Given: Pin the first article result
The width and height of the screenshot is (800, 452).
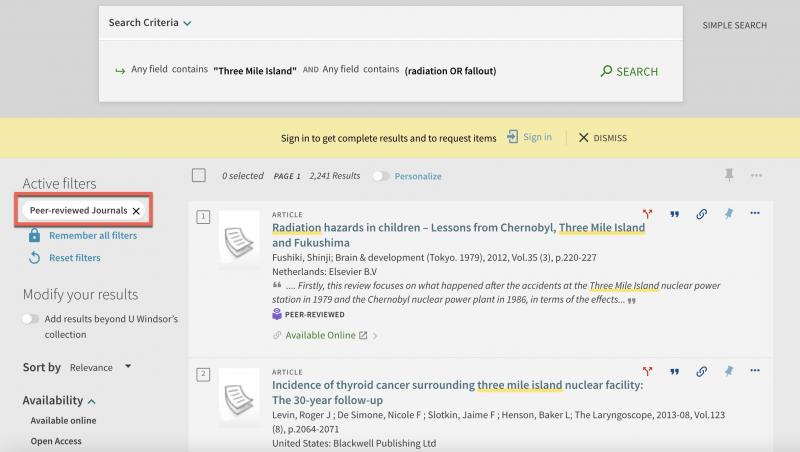Looking at the screenshot, I should point(728,214).
